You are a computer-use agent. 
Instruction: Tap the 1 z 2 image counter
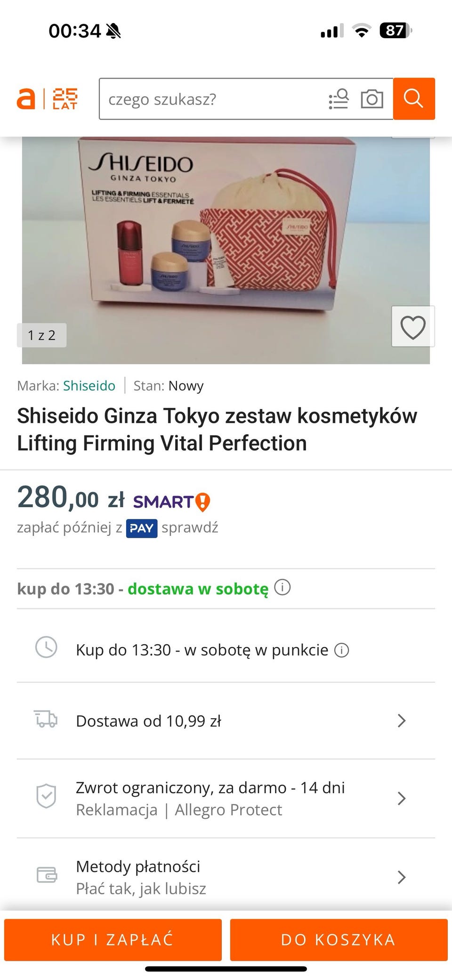(41, 335)
